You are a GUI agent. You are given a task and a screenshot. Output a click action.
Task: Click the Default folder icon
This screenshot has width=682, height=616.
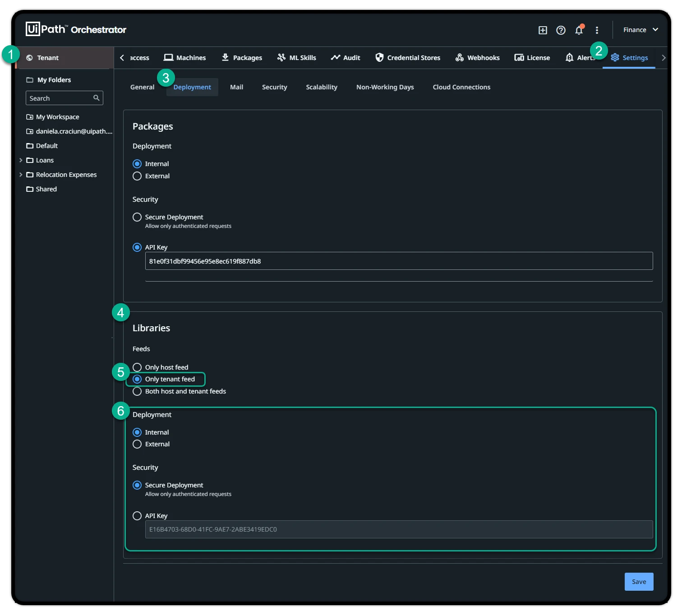[x=30, y=146]
